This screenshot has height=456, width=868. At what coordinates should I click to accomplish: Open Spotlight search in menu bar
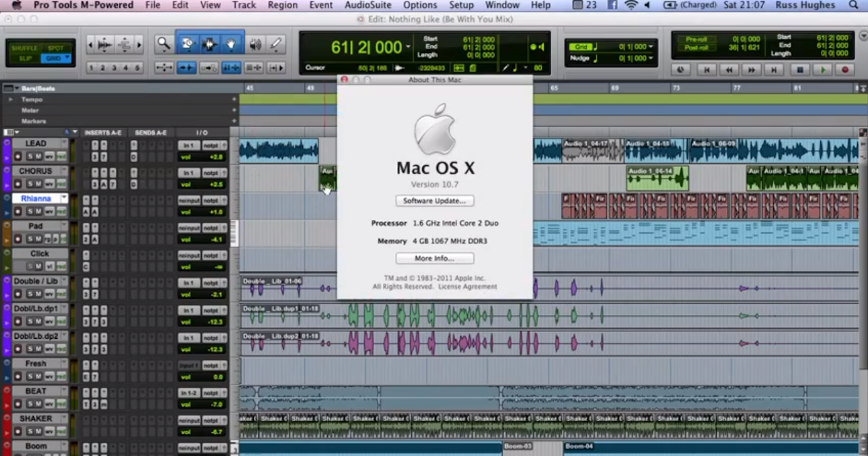[x=853, y=5]
